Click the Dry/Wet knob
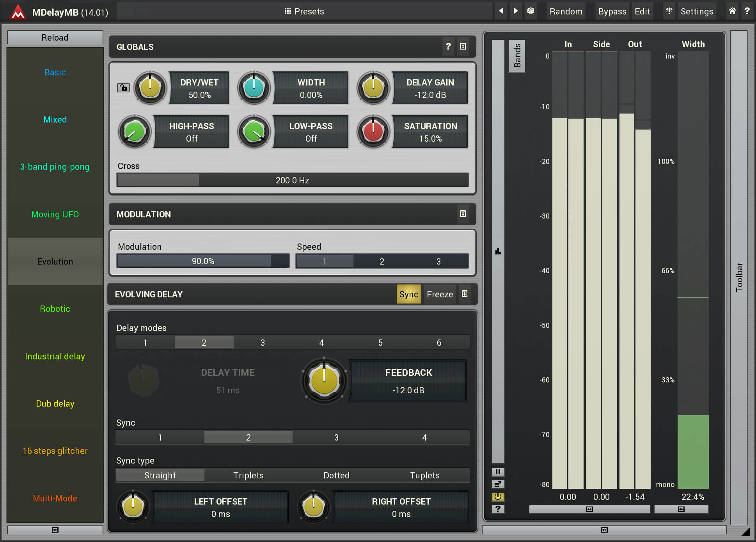Screen dimensions: 756x542 [150, 87]
